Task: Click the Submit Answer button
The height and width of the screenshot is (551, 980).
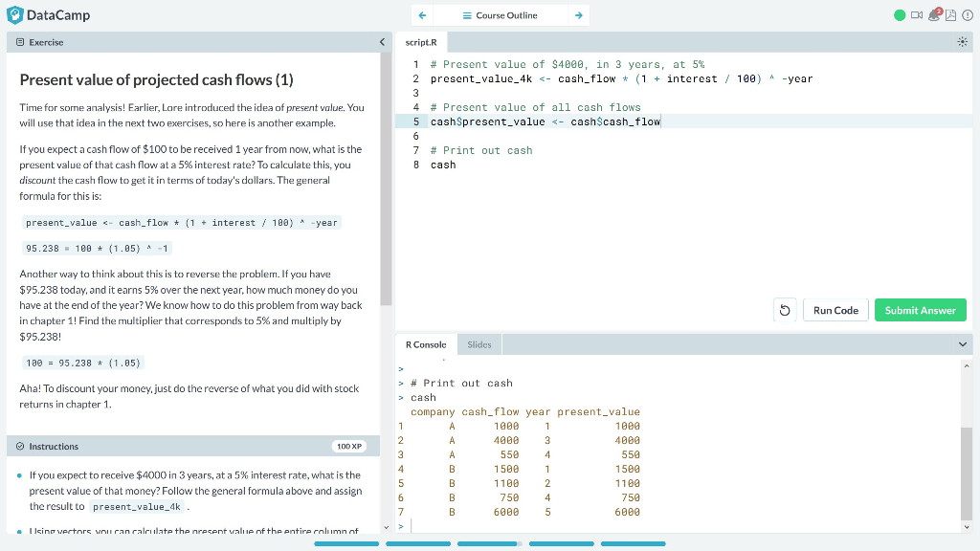Action: tap(920, 309)
